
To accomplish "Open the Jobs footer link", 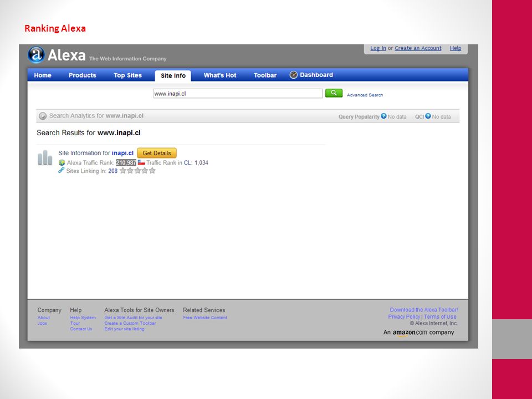I will point(42,323).
